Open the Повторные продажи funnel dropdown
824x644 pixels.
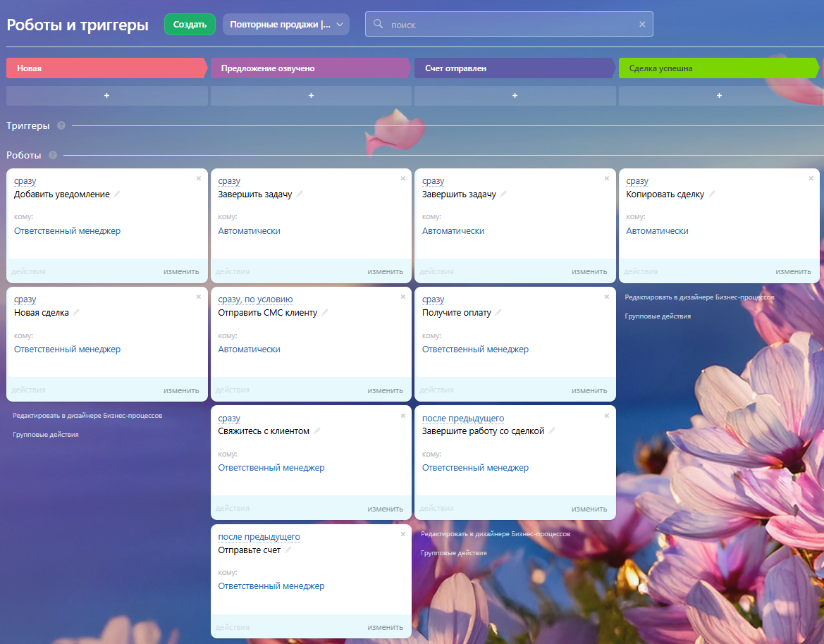click(x=286, y=24)
